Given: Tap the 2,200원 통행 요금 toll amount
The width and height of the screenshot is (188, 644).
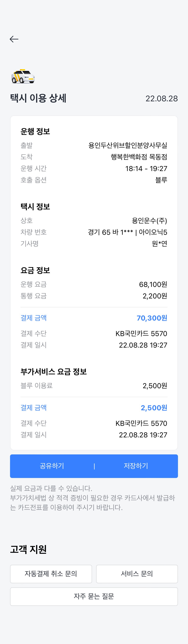Looking at the screenshot, I should 155,296.
